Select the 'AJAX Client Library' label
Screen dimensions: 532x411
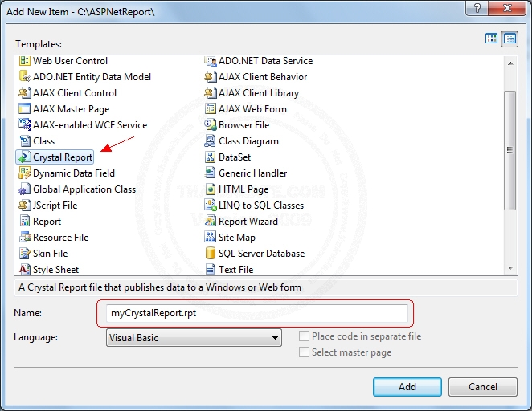(259, 93)
